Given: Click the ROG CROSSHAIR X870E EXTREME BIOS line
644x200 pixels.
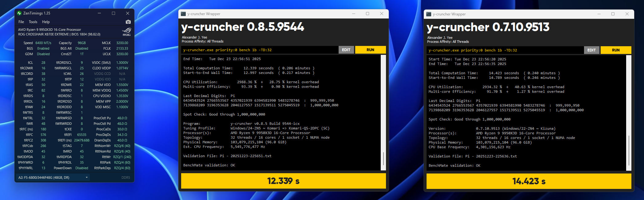Looking at the screenshot, I should pos(59,34).
